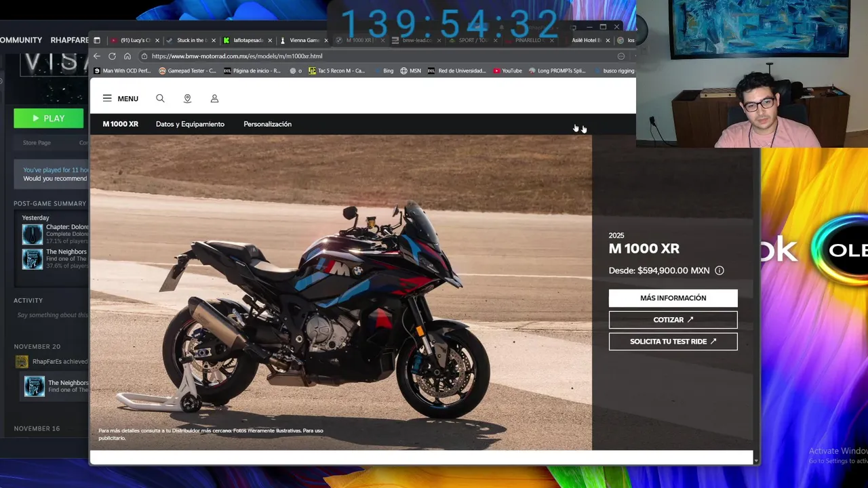
Task: Click the 'Desde: $594,900.00 MXN' price text
Action: [659, 270]
